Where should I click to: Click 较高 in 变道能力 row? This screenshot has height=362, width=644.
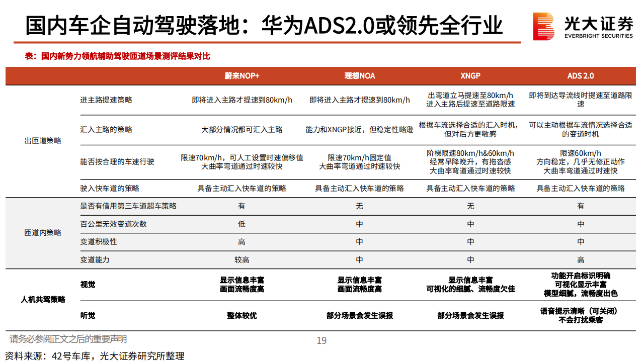pos(242,260)
